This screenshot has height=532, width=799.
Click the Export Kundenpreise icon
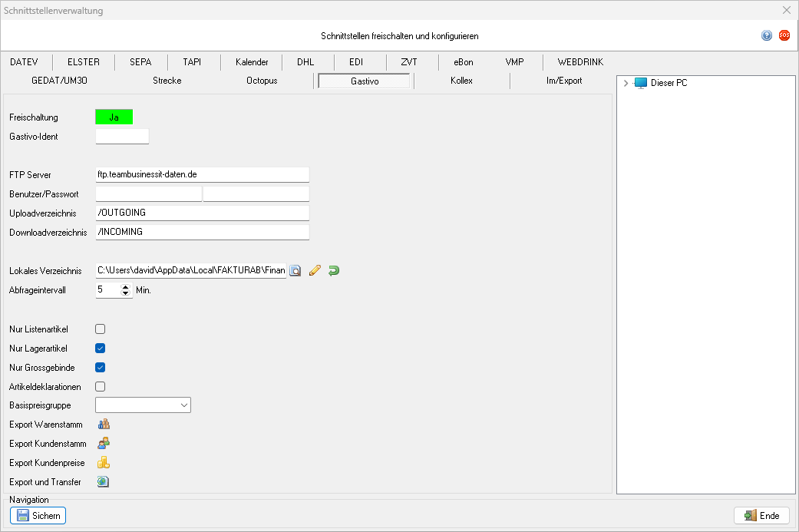coord(104,463)
